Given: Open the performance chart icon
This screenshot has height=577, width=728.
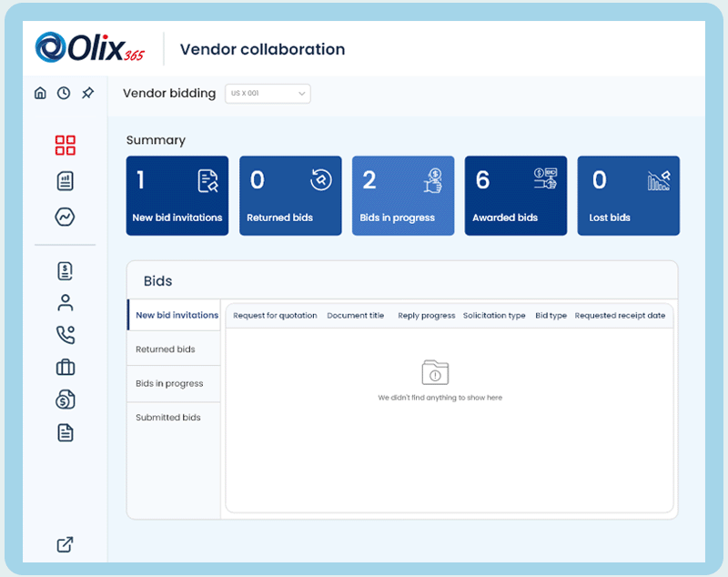Looking at the screenshot, I should tap(65, 217).
